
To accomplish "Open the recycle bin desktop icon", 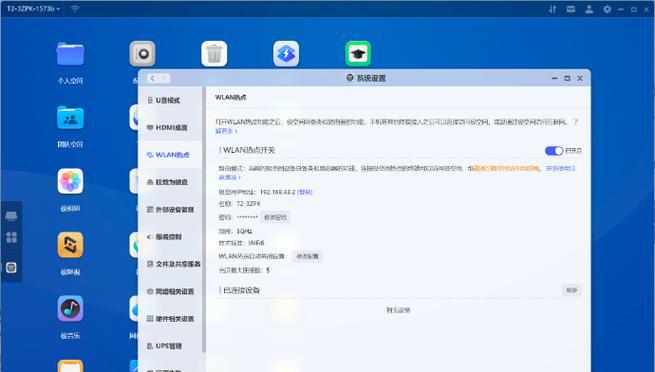I will click(214, 54).
